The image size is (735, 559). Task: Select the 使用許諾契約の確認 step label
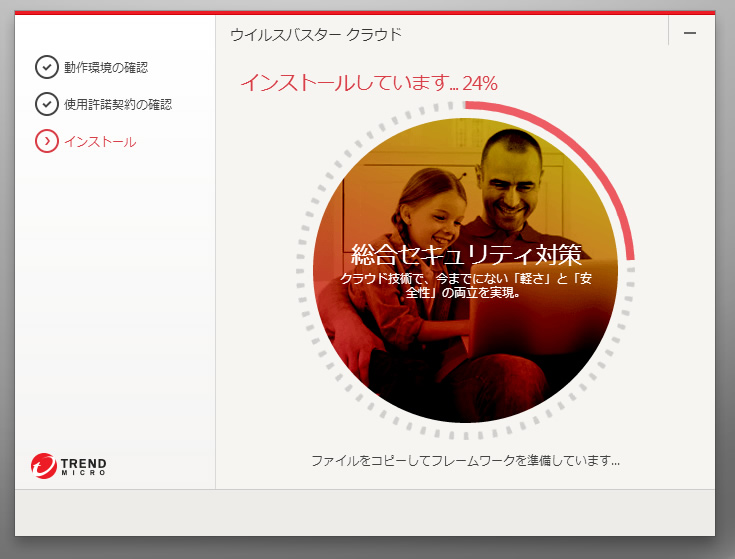point(118,104)
